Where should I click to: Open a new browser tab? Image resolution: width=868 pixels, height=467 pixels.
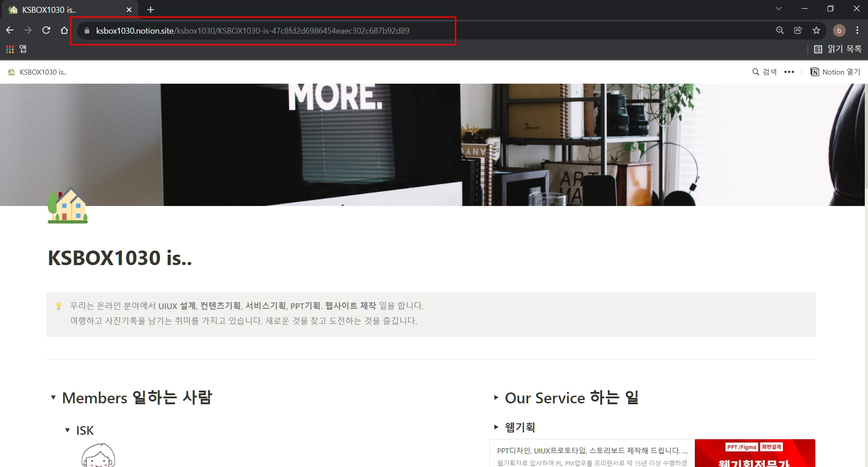[151, 10]
